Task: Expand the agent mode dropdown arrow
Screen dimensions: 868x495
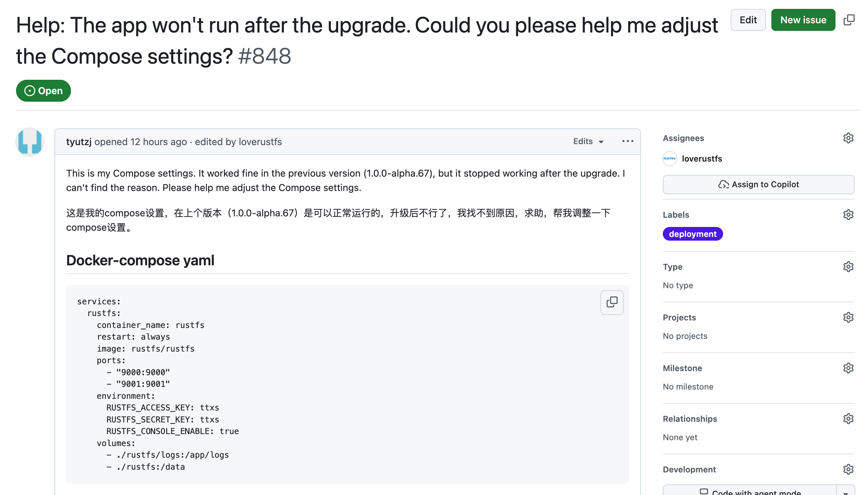Action: click(846, 492)
